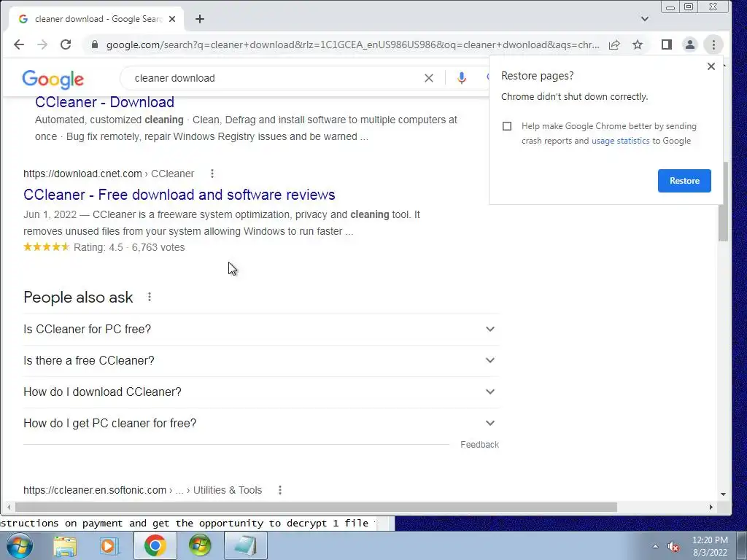747x560 pixels.
Task: Bookmark this tab with the star
Action: [x=638, y=44]
